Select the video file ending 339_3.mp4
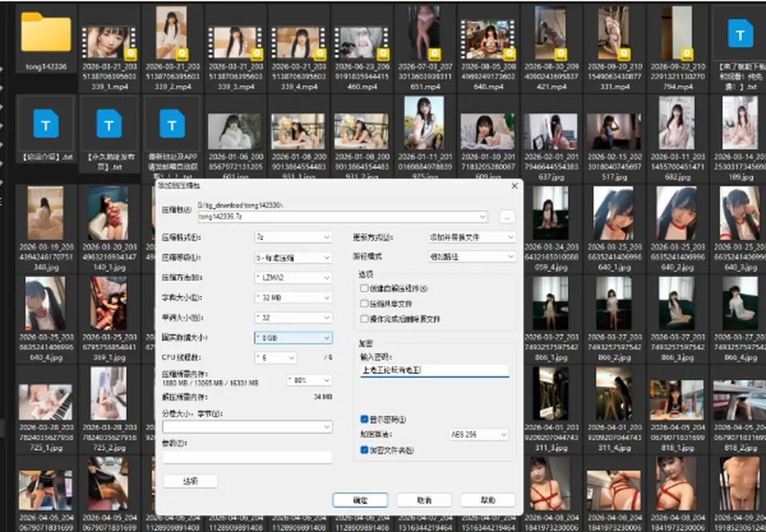 [x=235, y=43]
